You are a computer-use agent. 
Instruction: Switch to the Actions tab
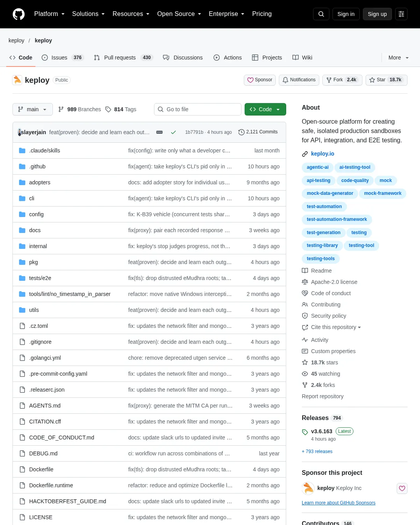point(227,58)
